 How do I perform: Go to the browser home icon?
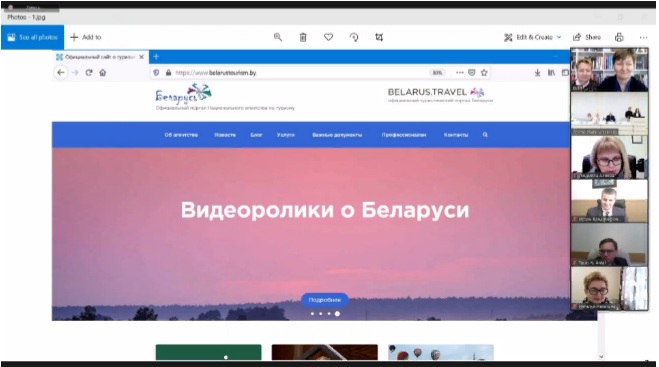pos(103,73)
